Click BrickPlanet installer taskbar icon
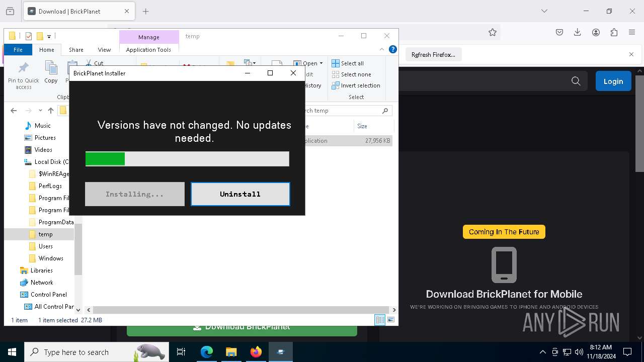 click(280, 352)
